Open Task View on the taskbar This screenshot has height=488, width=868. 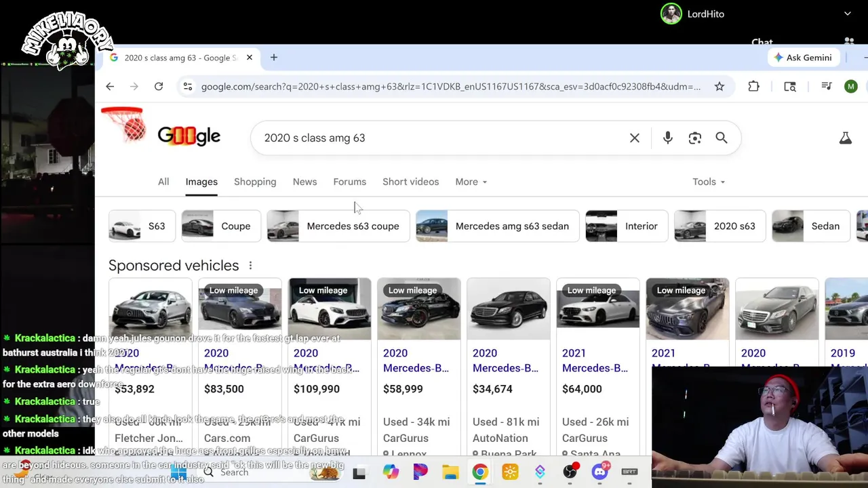pos(359,472)
